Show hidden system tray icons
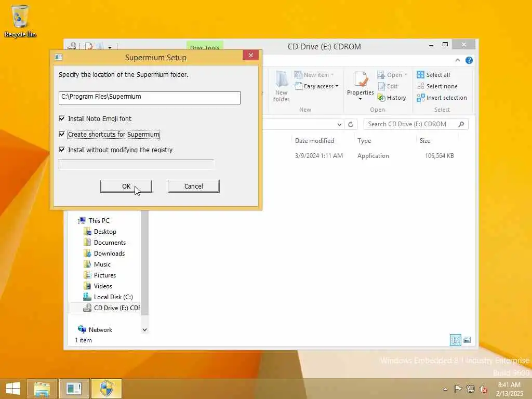Screen dimensions: 532x399 pos(445,389)
